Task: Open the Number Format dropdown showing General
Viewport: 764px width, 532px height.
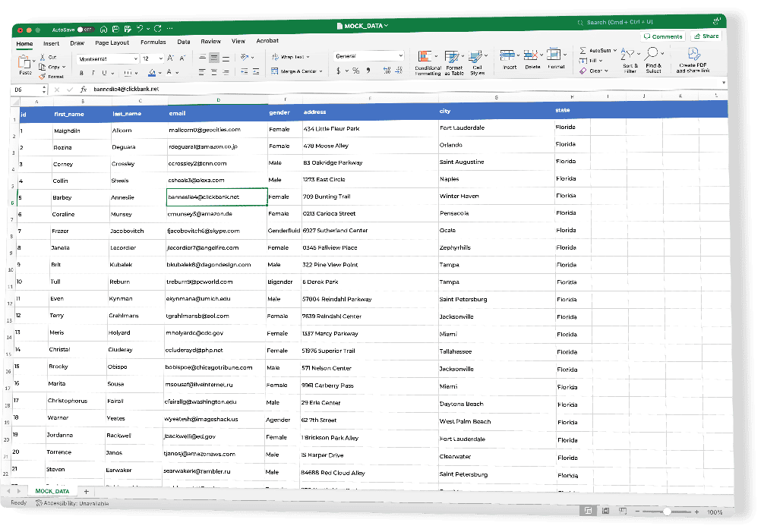Action: point(368,55)
